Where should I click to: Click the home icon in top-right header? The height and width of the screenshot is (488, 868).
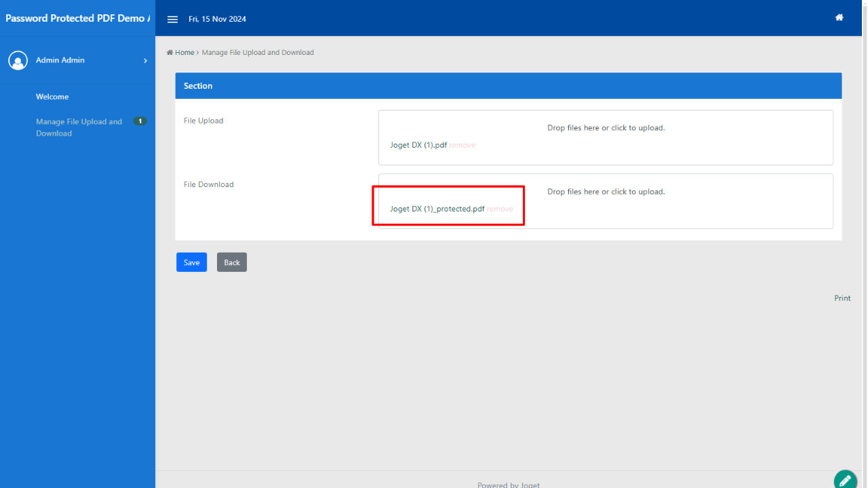click(839, 18)
